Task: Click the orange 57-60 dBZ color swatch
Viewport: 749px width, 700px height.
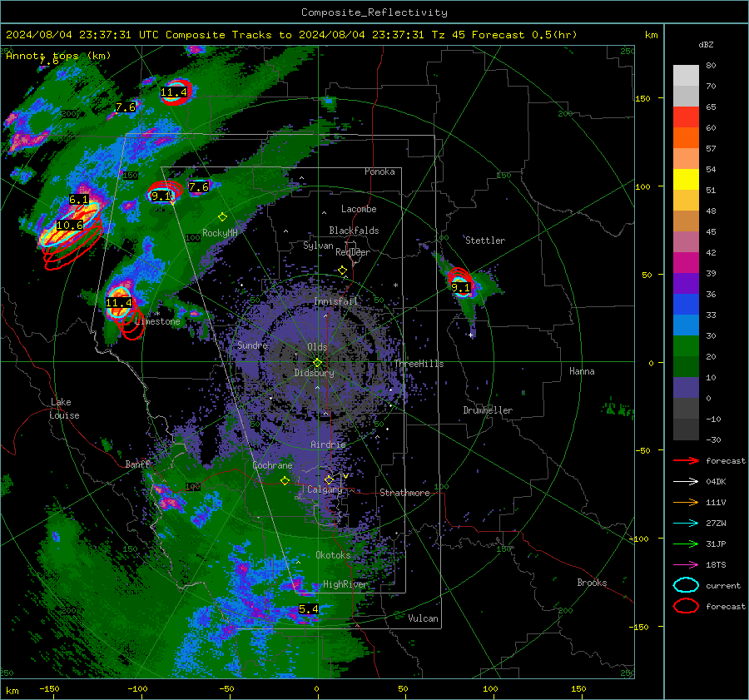Action: [x=686, y=137]
